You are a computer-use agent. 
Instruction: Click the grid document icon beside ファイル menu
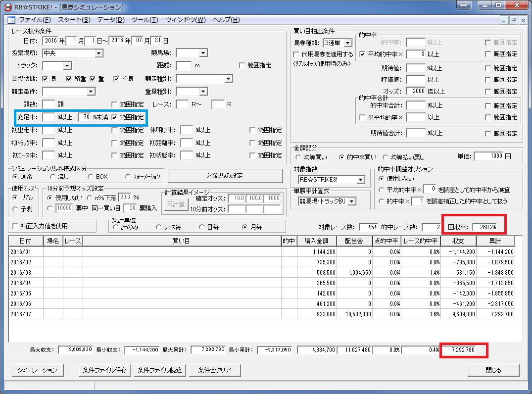pos(11,20)
